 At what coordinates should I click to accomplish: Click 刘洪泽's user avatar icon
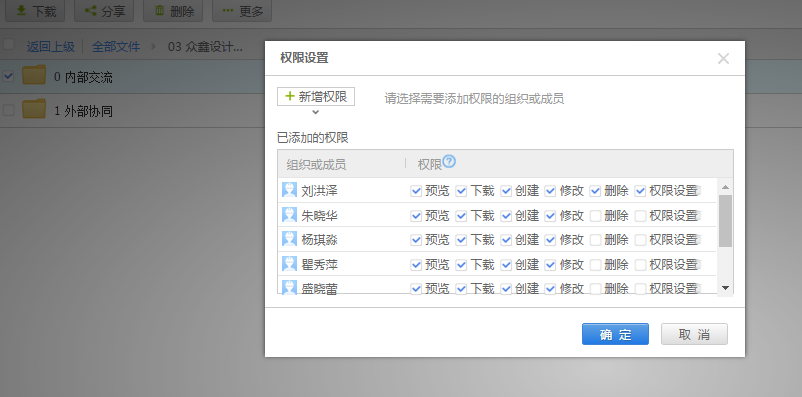point(289,190)
